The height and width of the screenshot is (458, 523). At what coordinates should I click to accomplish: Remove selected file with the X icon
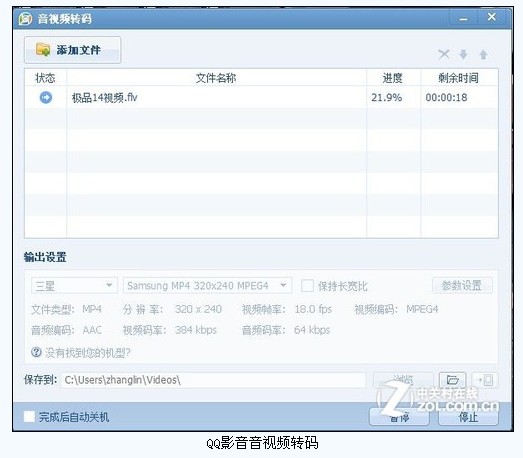tap(444, 54)
